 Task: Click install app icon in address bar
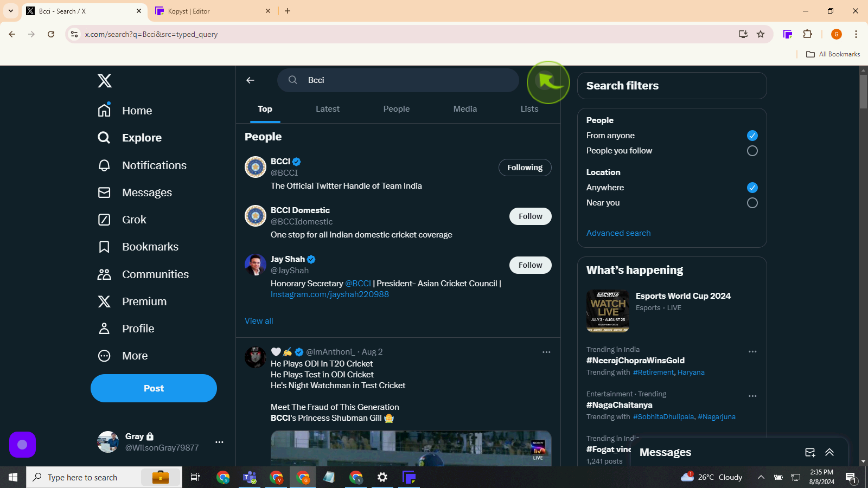point(743,34)
